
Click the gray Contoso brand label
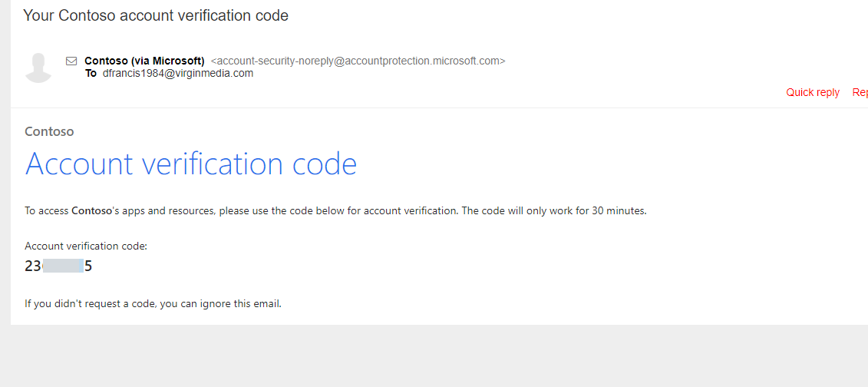[x=49, y=132]
